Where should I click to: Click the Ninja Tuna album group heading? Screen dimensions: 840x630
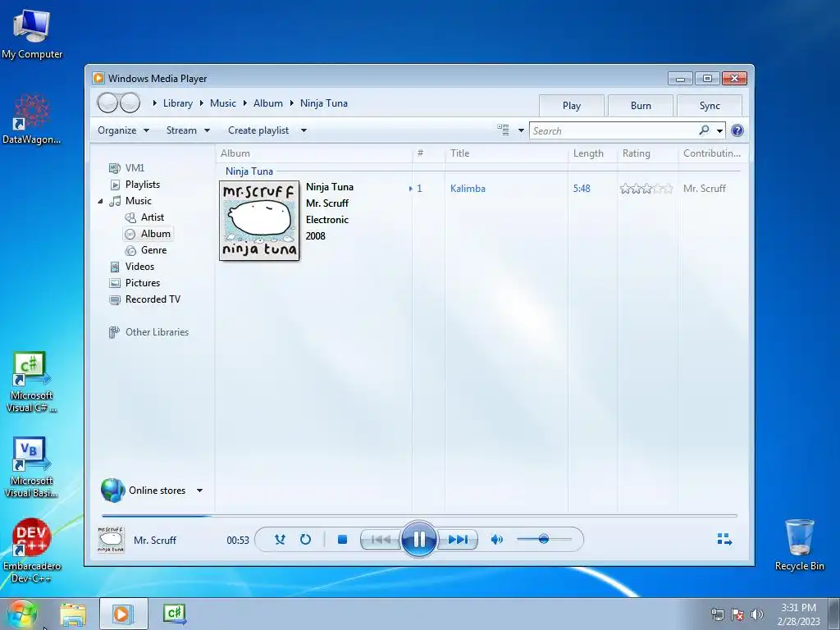pos(249,171)
